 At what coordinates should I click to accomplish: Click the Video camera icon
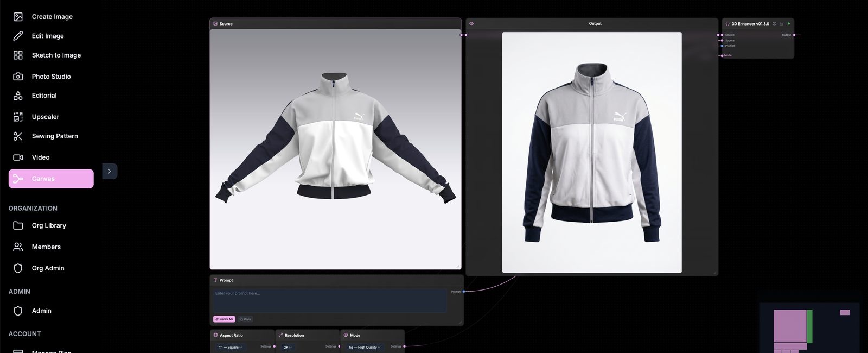(18, 157)
